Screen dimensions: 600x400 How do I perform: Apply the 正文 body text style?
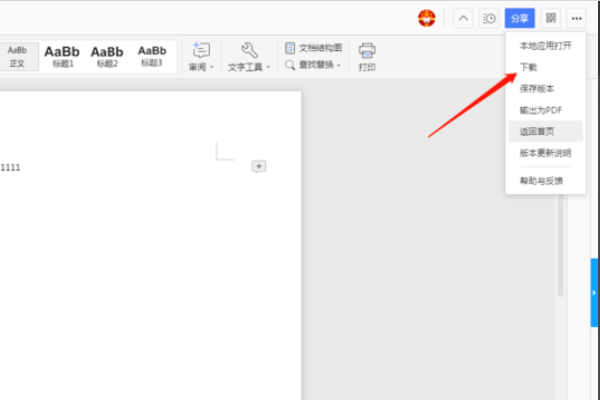coord(17,57)
